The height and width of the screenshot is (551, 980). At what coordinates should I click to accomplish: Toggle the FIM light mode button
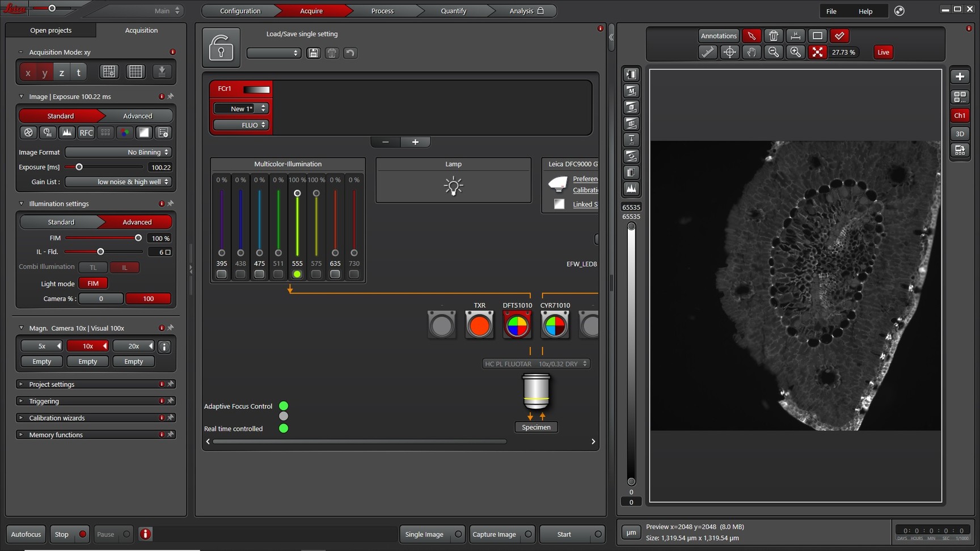tap(93, 283)
